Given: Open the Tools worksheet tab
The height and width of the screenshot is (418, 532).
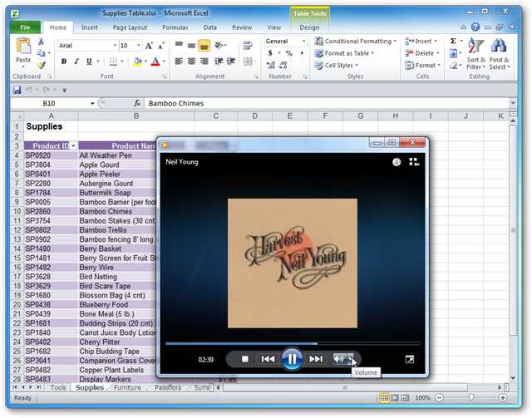Looking at the screenshot, I should click(x=58, y=387).
